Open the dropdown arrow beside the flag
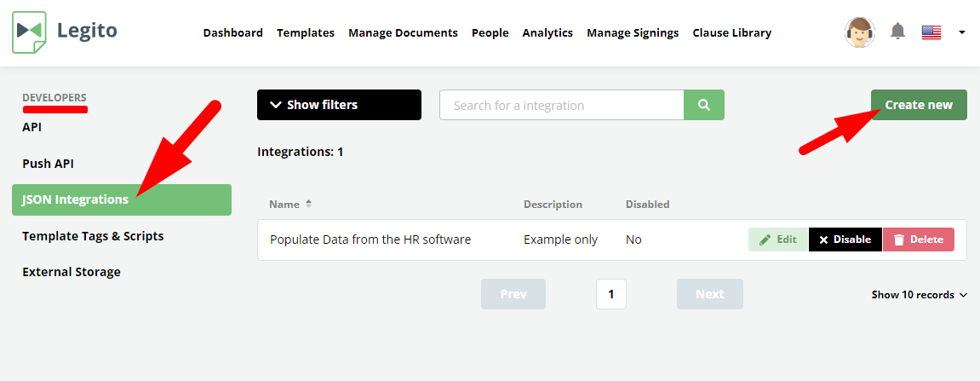This screenshot has width=980, height=381. click(x=962, y=32)
